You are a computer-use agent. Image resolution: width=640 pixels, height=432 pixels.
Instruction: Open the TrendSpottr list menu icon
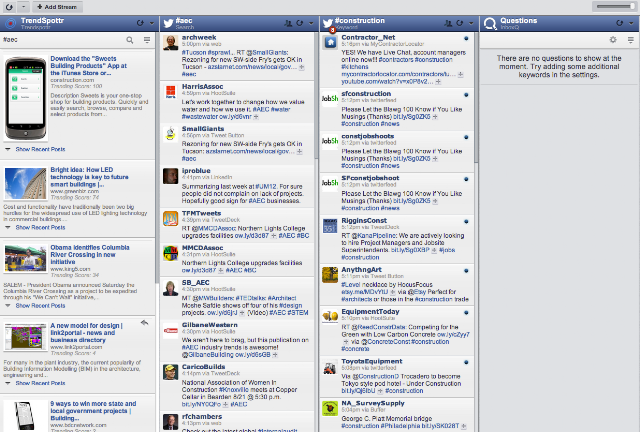point(147,40)
